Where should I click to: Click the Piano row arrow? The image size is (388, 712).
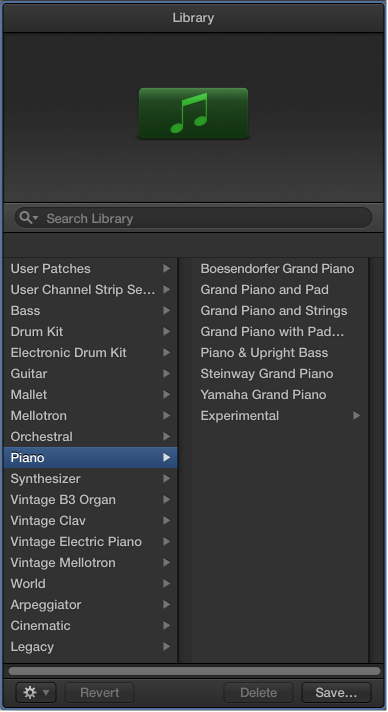coord(167,457)
